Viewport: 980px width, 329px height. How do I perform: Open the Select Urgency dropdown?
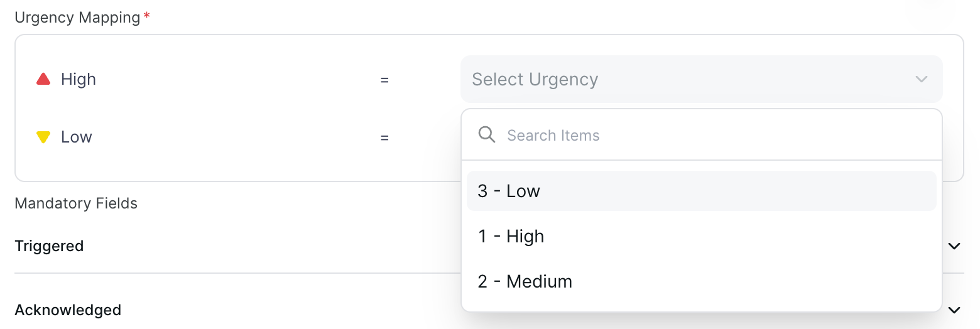coord(691,80)
